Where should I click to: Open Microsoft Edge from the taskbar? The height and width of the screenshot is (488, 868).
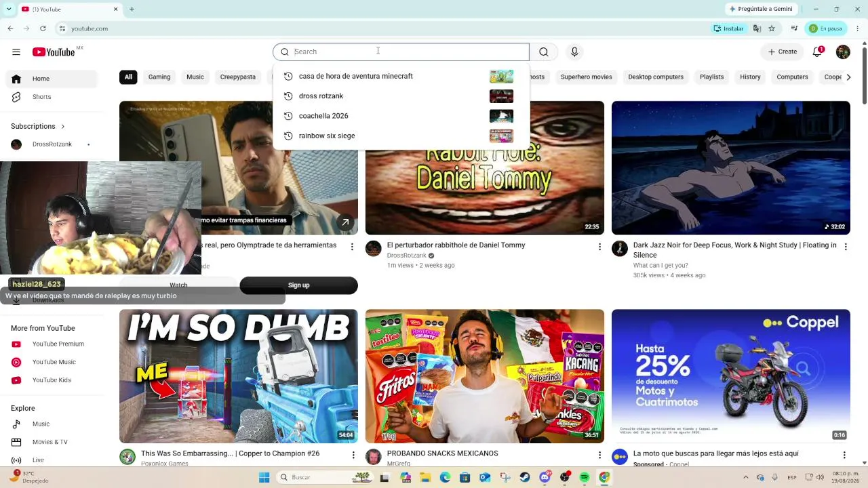[x=445, y=477]
